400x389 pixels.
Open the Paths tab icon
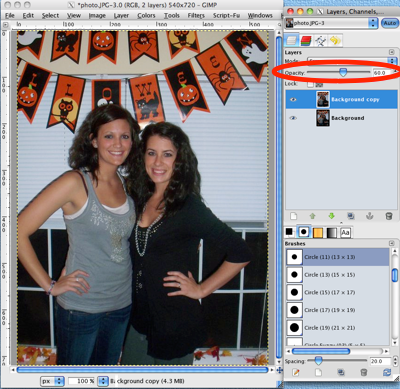[321, 41]
